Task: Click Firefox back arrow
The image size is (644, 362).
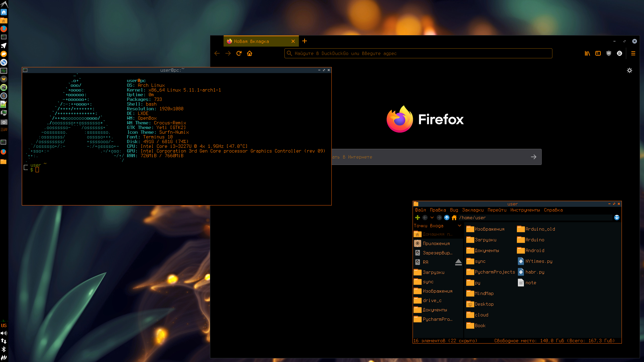Action: point(217,53)
